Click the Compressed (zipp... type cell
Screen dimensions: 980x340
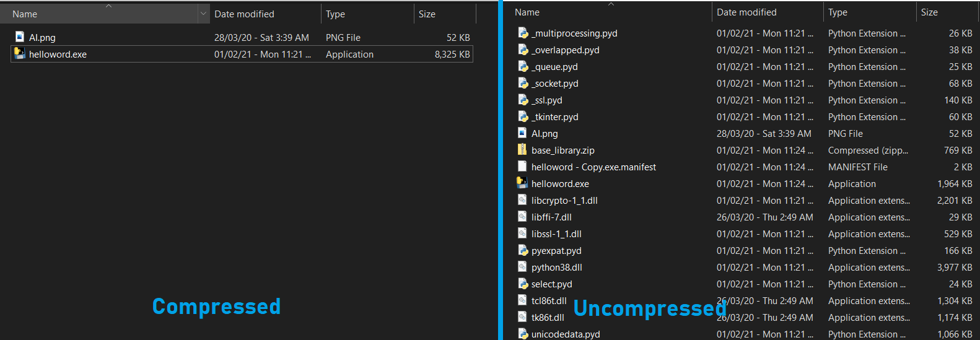(868, 150)
